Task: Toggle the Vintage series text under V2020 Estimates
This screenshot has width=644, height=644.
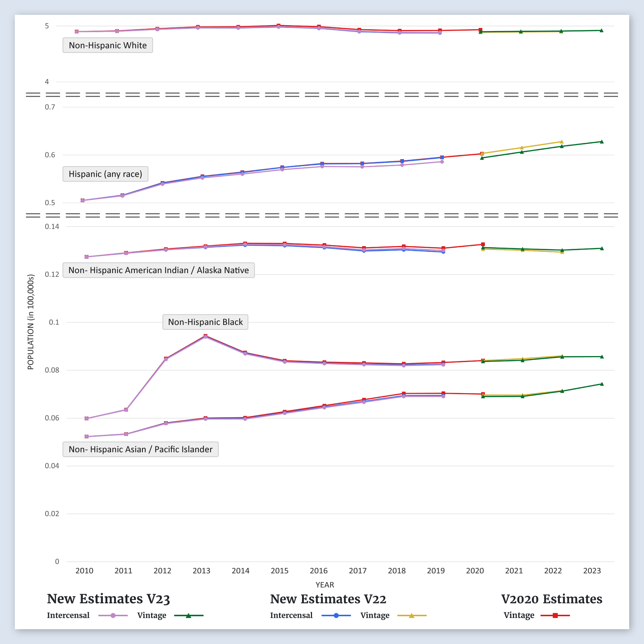Action: pos(519,616)
